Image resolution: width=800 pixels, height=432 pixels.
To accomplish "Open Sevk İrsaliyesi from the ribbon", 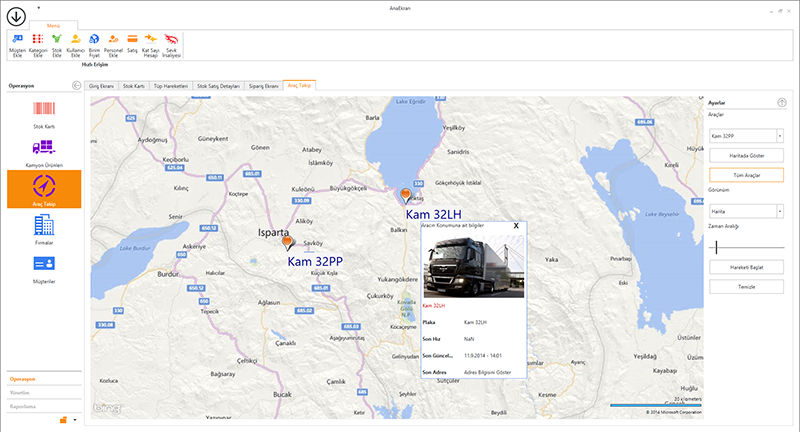I will tap(171, 45).
